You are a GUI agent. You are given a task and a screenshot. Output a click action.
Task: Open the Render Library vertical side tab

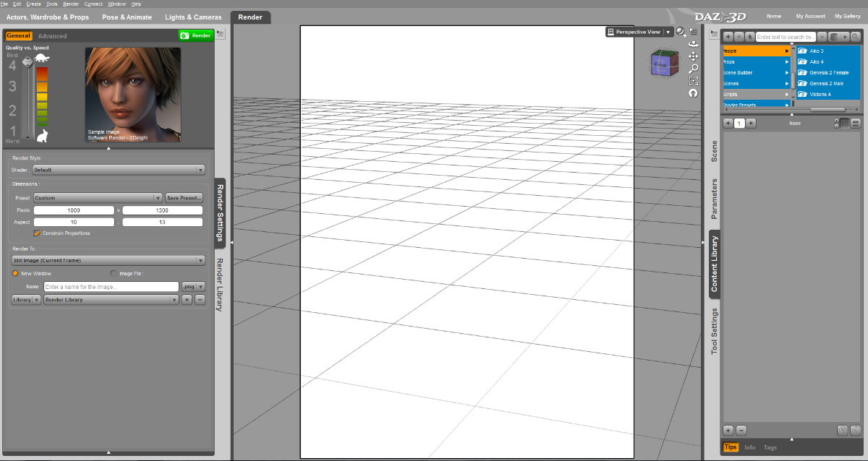pyautogui.click(x=221, y=285)
